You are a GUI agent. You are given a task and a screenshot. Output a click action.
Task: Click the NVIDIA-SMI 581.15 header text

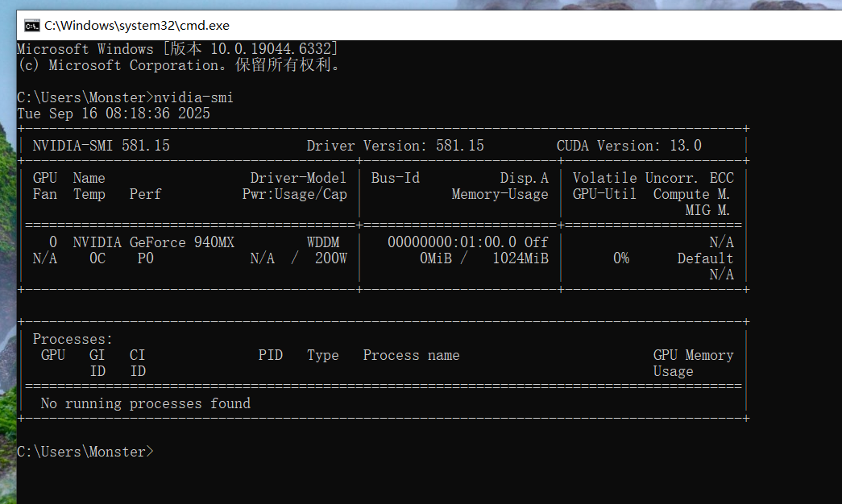101,146
